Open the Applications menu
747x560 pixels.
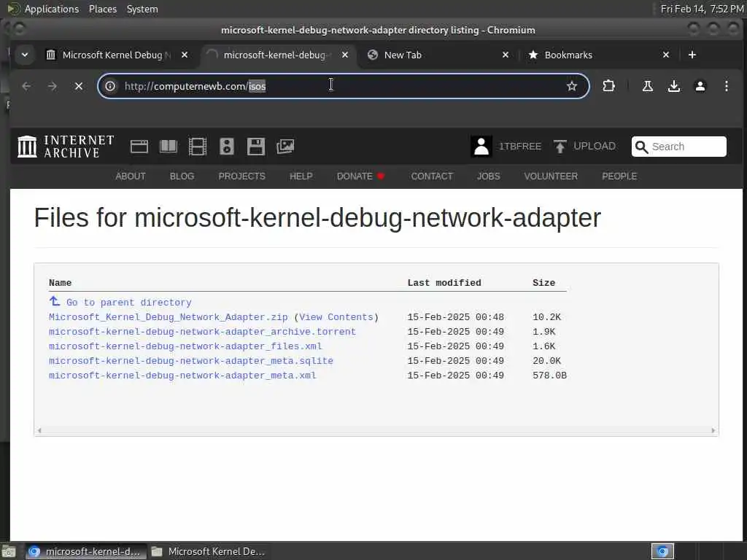(52, 9)
